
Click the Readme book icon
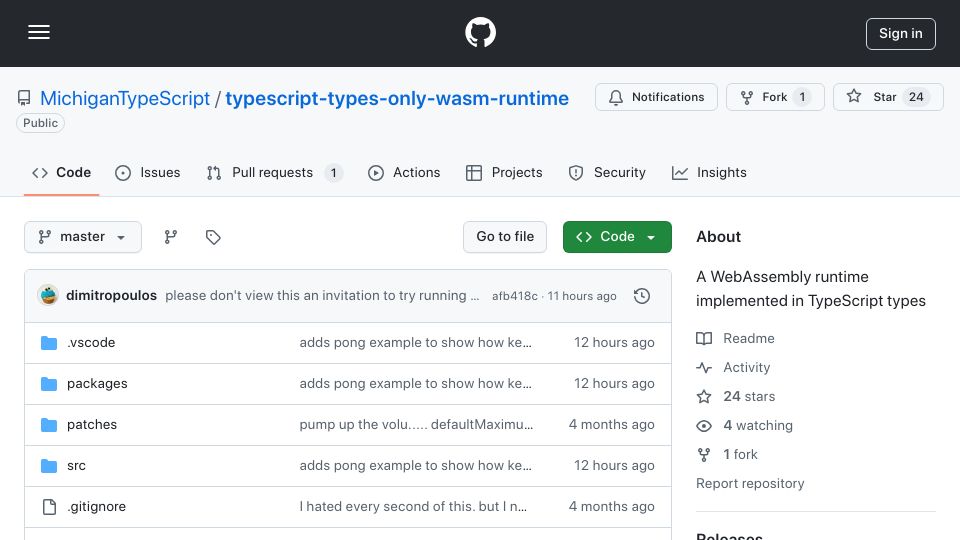pos(704,339)
